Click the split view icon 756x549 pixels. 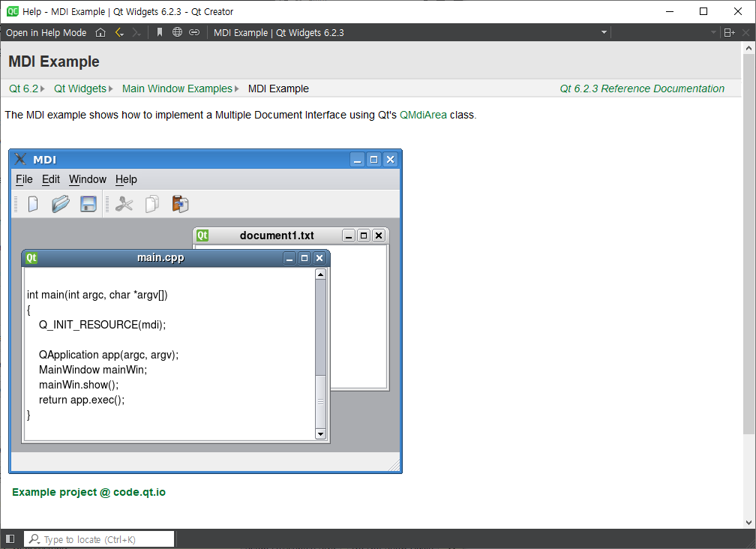[x=729, y=32]
